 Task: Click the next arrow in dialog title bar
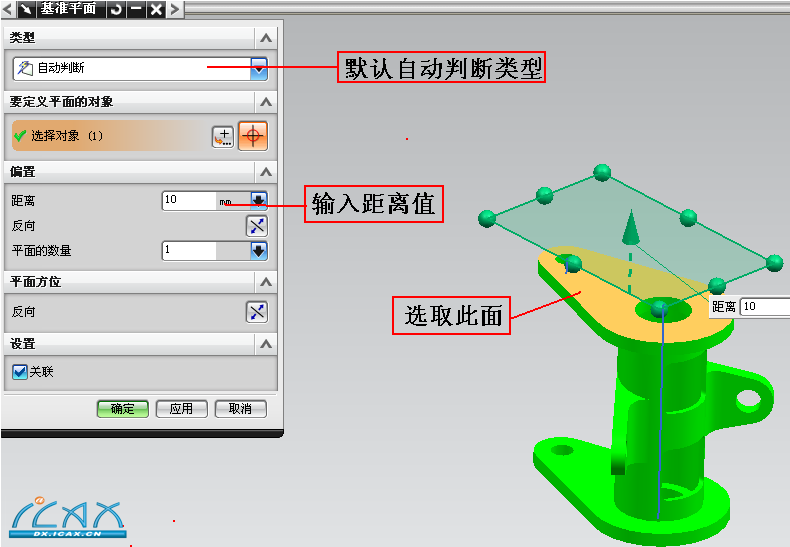coord(174,9)
